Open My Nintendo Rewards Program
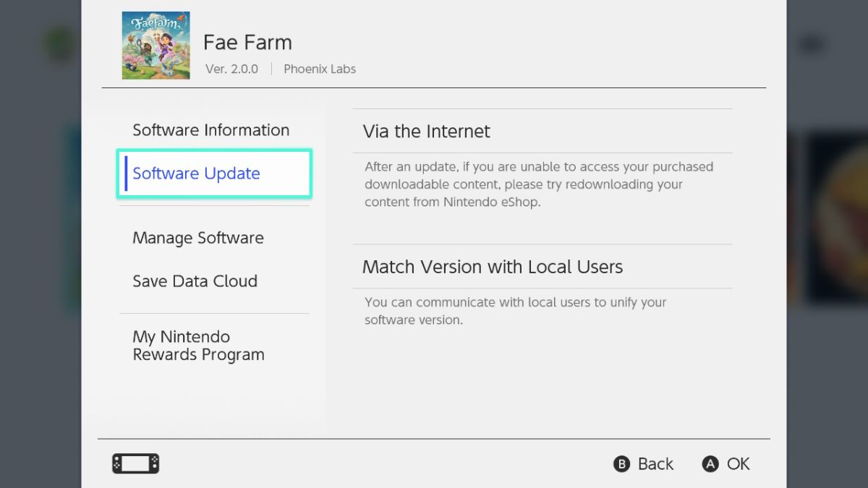 click(x=198, y=345)
